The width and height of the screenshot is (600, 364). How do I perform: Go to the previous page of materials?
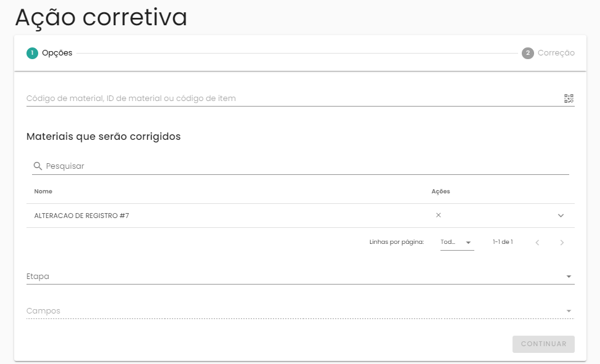(537, 243)
